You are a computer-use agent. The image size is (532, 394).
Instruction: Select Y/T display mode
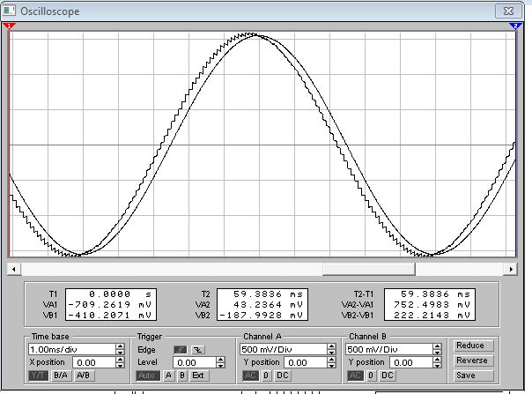click(x=39, y=375)
